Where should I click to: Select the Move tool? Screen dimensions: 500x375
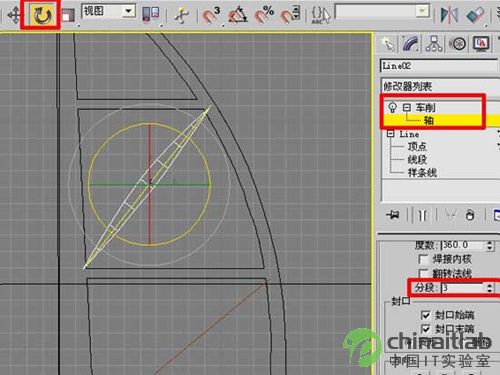click(14, 15)
